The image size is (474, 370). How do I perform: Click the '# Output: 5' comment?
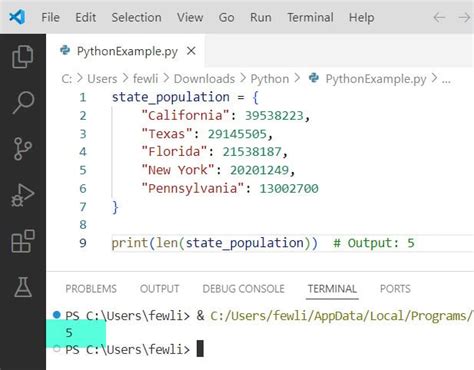374,243
